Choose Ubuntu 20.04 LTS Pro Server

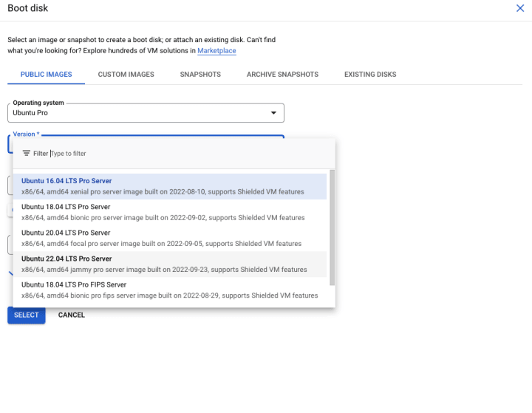[170, 238]
